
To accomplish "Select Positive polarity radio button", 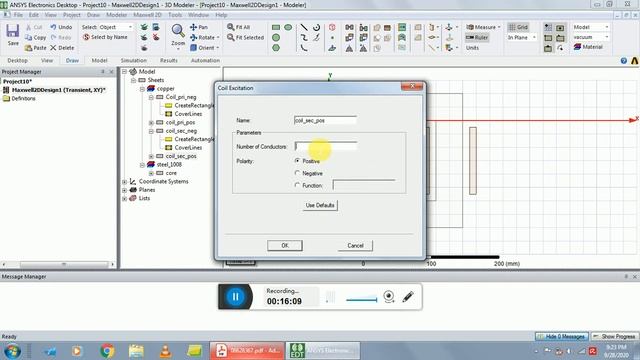I will pyautogui.click(x=297, y=161).
